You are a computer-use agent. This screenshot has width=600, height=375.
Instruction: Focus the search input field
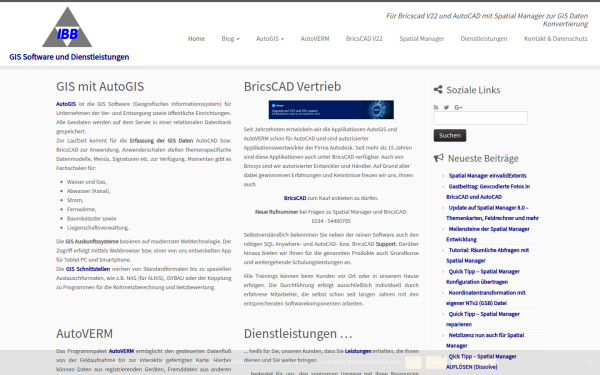click(x=481, y=118)
